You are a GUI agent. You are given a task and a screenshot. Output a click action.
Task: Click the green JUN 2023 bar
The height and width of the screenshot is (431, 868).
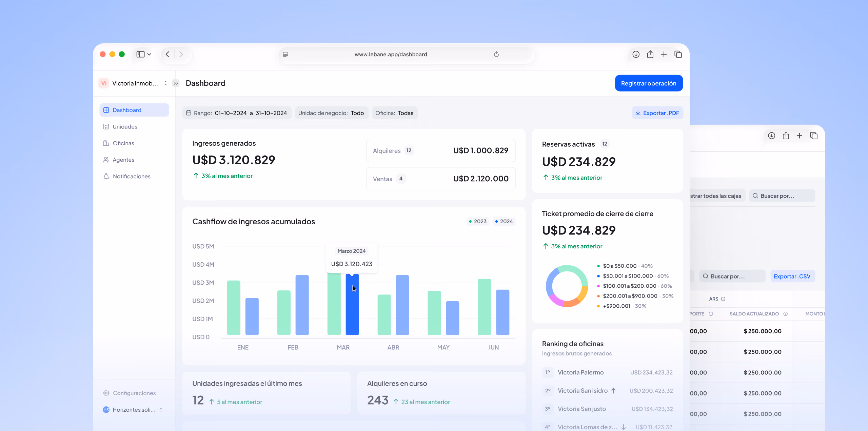tap(485, 307)
